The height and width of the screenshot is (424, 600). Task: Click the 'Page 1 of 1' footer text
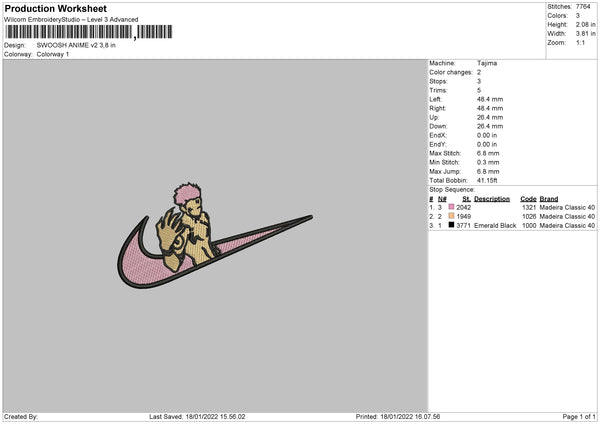(x=579, y=417)
